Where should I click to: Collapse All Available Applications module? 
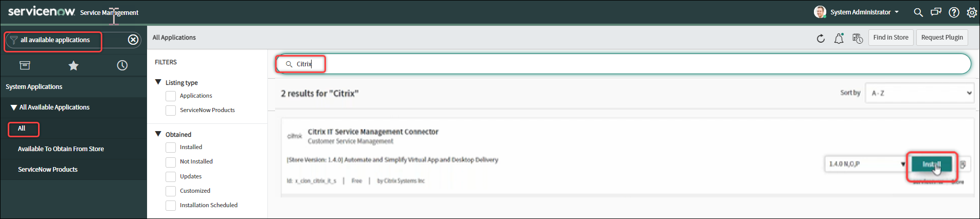[x=14, y=107]
